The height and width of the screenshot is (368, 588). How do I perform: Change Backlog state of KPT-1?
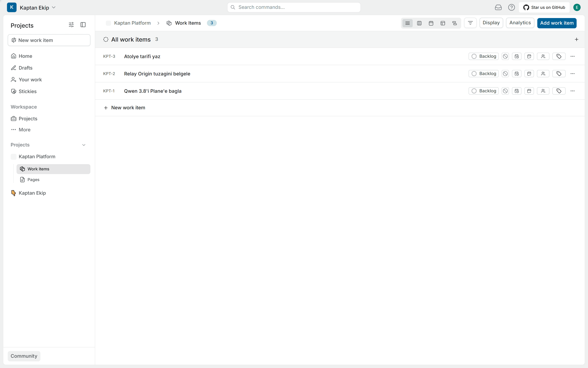(483, 91)
